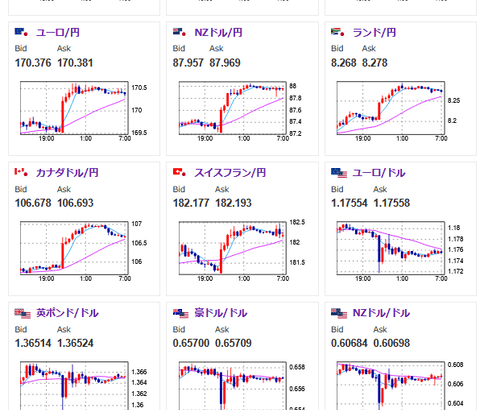This screenshot has height=410, width=480.
Task: Click the NZ dollar/Dollar flag icon
Action: click(339, 313)
